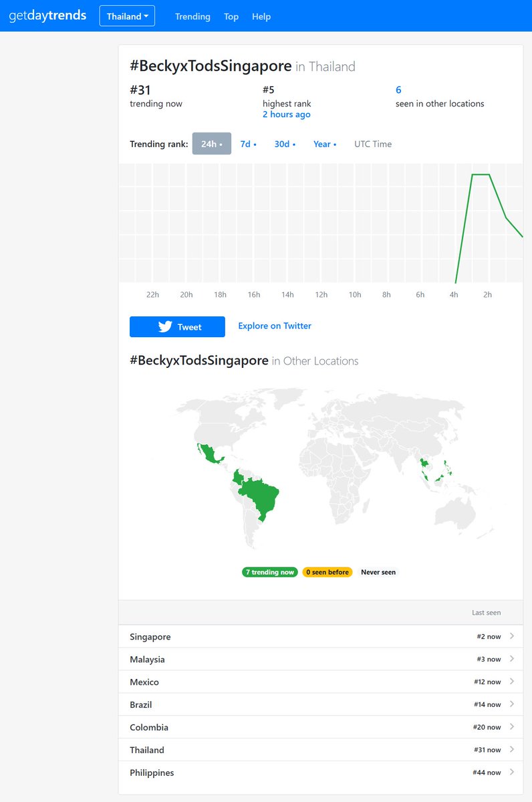The height and width of the screenshot is (802, 532).
Task: Click the chevron on Brazil row
Action: (x=511, y=704)
